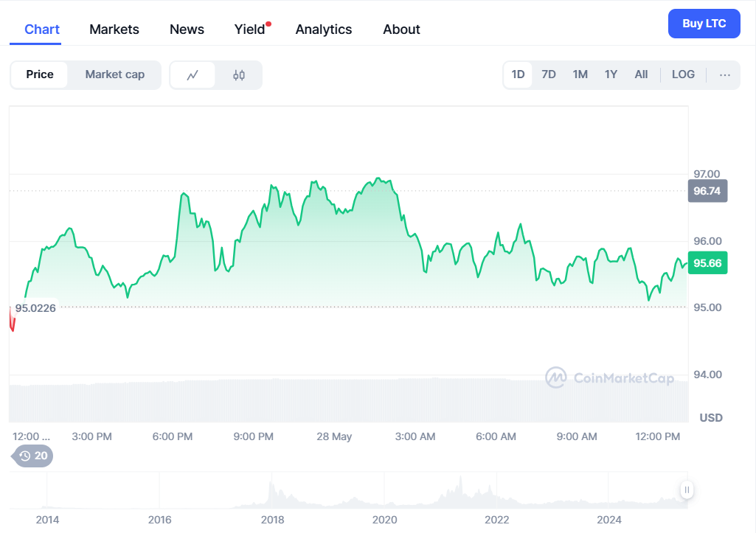Click the 97.00 axis label

707,174
